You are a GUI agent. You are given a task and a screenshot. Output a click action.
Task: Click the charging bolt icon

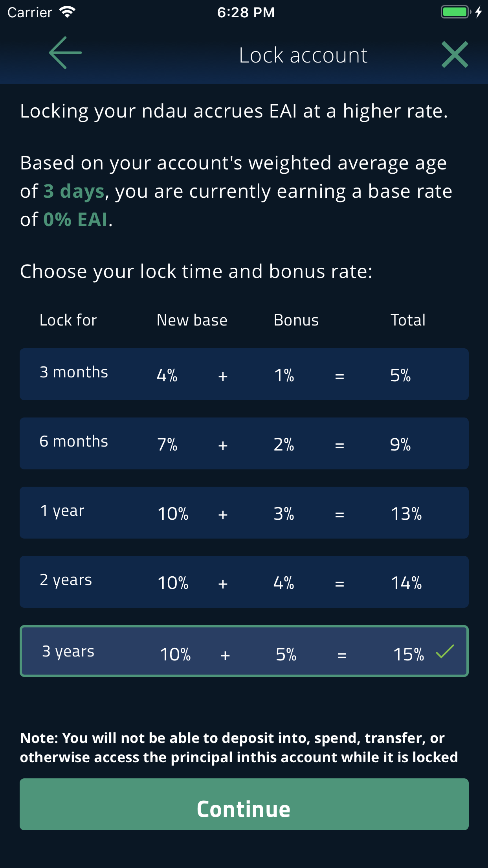click(x=479, y=12)
